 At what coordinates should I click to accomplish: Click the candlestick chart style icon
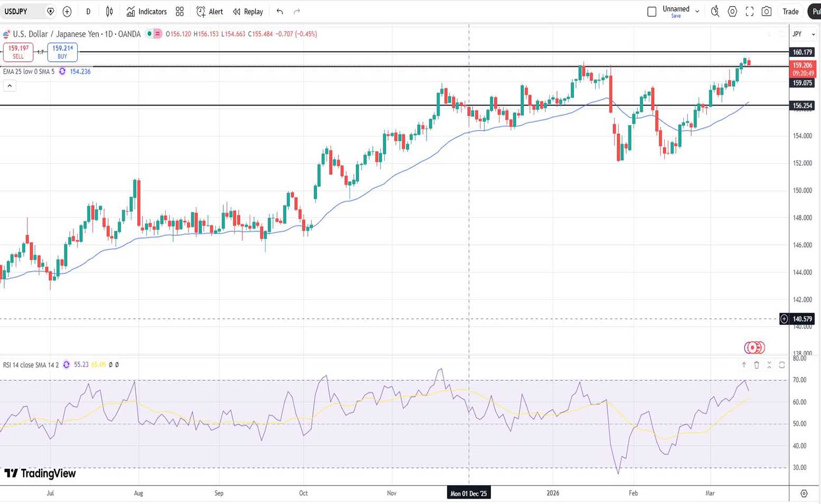(109, 12)
